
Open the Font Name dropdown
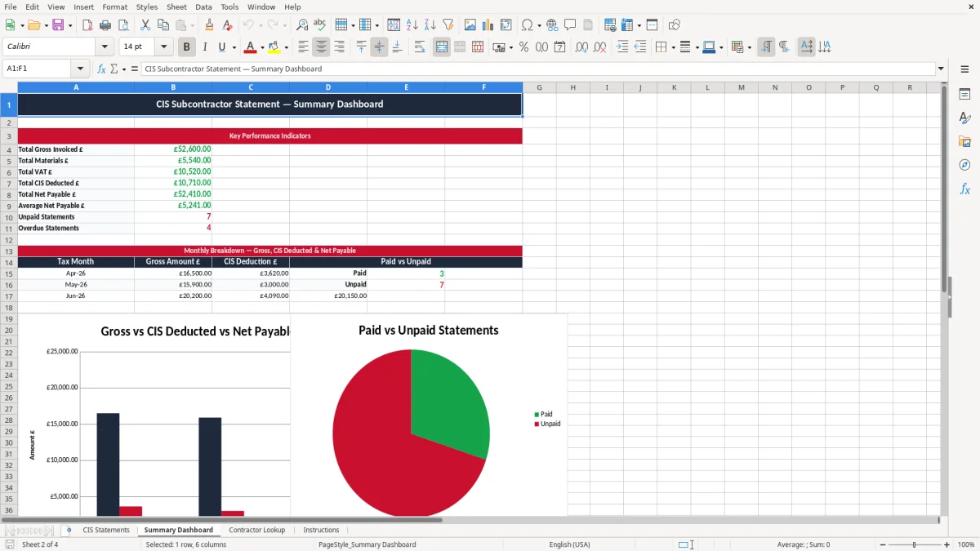pos(104,47)
